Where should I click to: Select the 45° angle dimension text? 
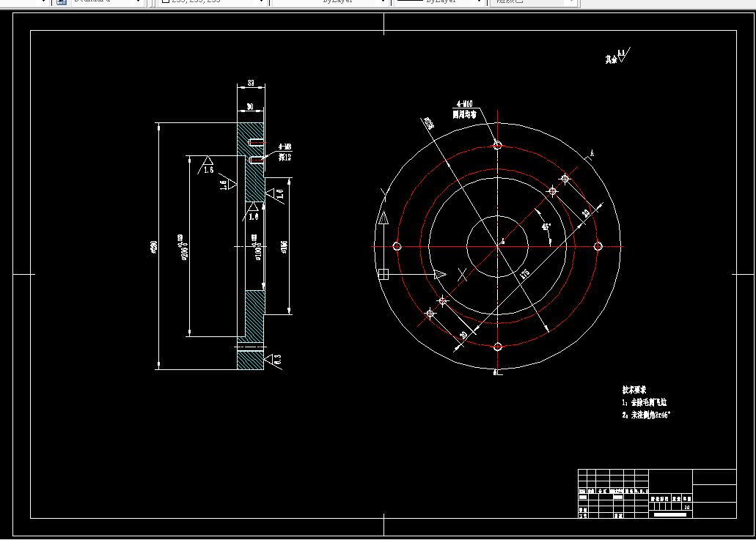(x=546, y=226)
